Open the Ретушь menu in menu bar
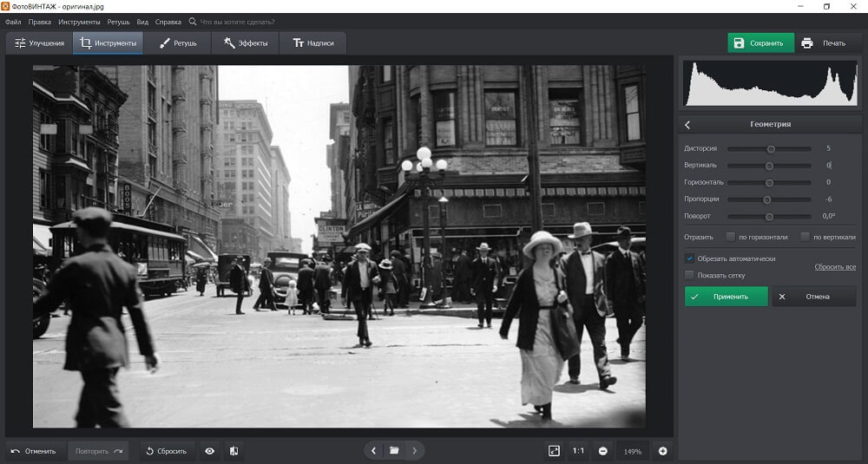 (x=118, y=23)
